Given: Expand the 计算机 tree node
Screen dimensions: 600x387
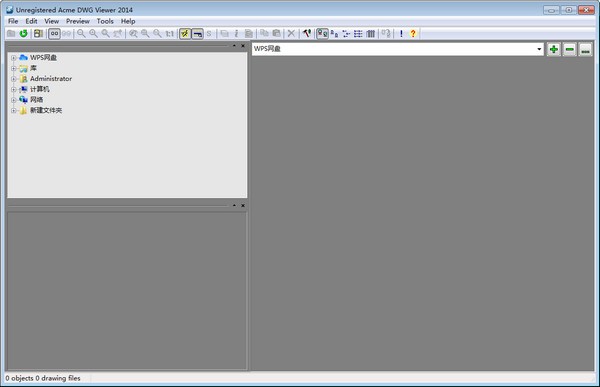Looking at the screenshot, I should 13,89.
